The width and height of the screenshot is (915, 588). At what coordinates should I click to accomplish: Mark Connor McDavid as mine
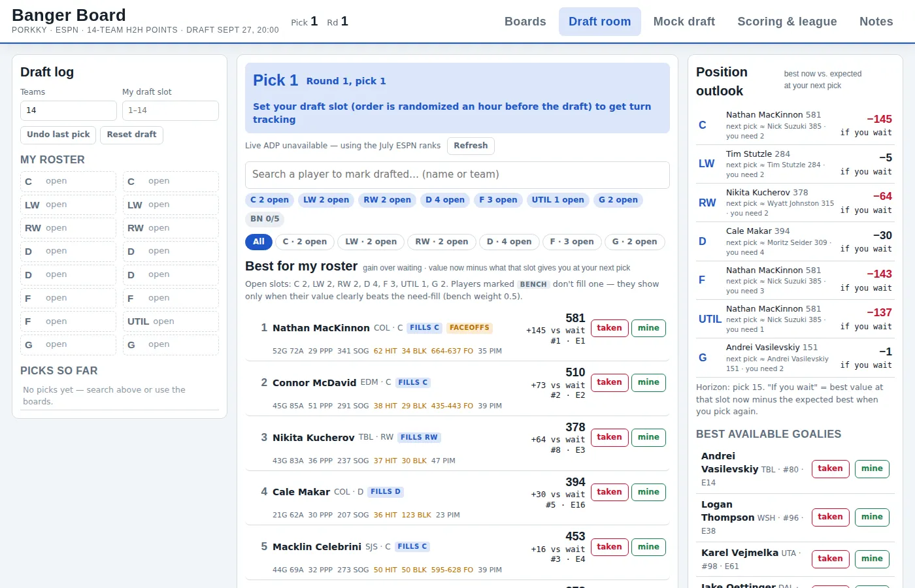648,382
